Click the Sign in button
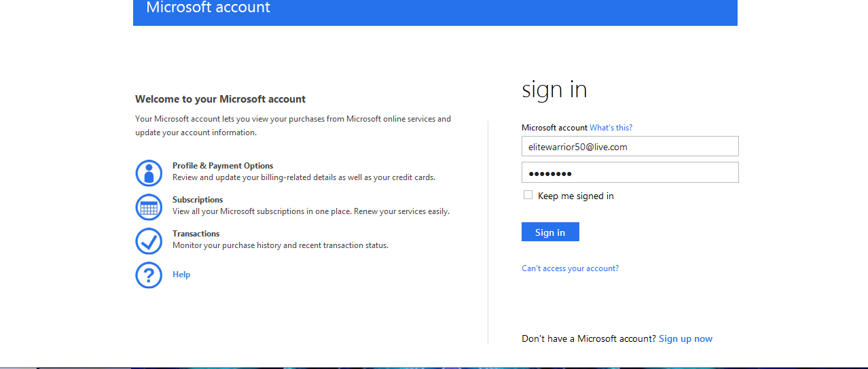Viewport: 868px width, 369px height. pyautogui.click(x=550, y=232)
